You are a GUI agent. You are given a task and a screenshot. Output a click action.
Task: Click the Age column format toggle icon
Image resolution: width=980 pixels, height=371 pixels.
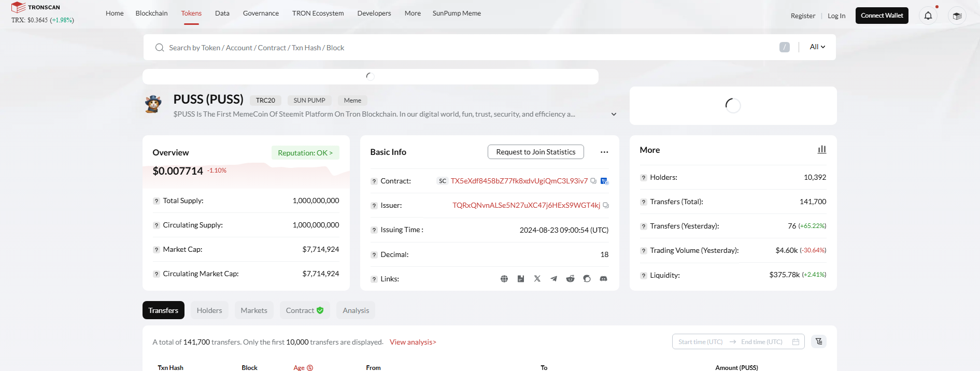tap(310, 368)
